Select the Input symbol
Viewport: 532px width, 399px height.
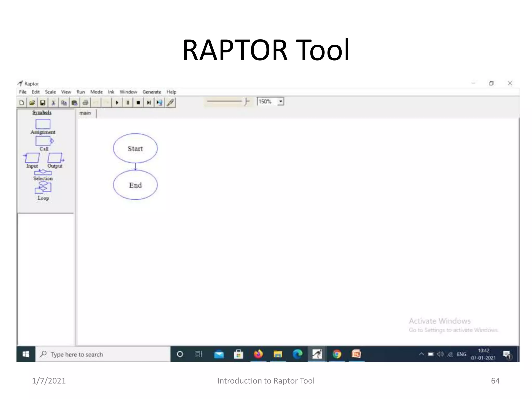click(x=32, y=158)
